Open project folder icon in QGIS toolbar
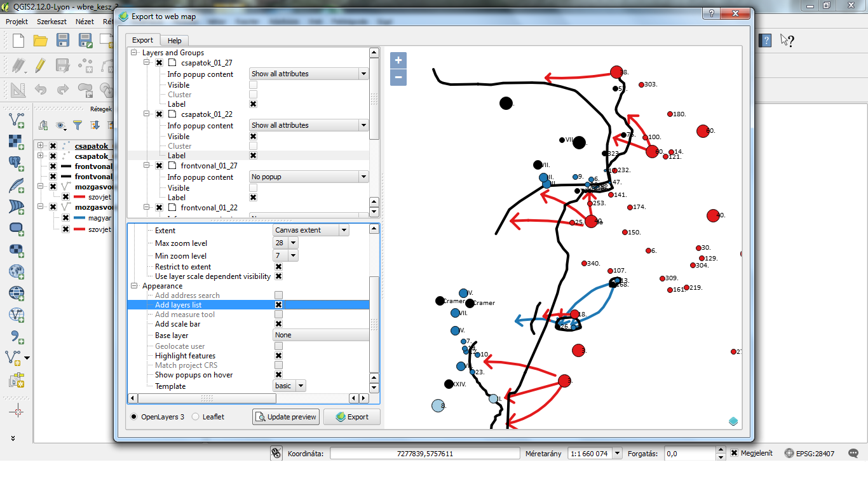Image resolution: width=868 pixels, height=488 pixels. pos(41,41)
